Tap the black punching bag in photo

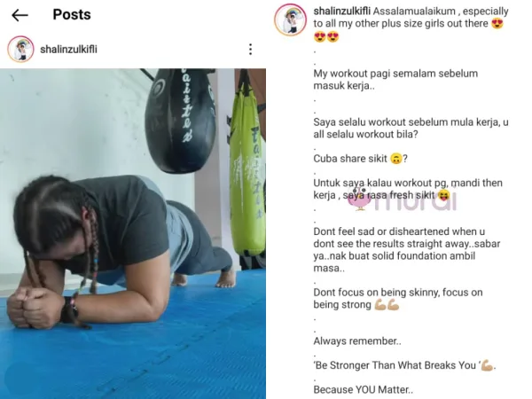pos(180,121)
